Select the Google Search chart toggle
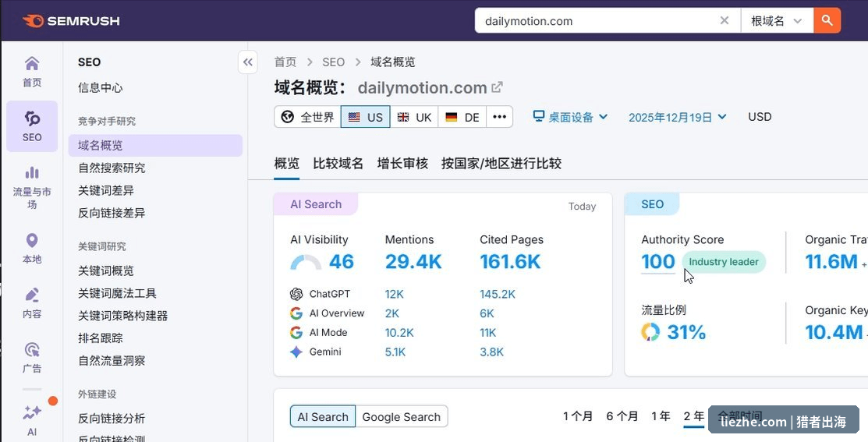Screen dimensions: 868x442 [402, 417]
